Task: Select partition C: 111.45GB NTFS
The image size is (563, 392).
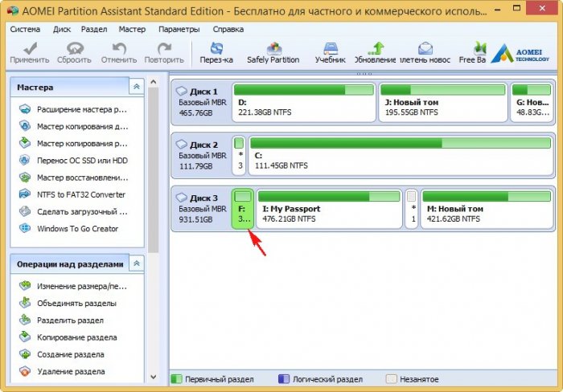Action: click(401, 156)
